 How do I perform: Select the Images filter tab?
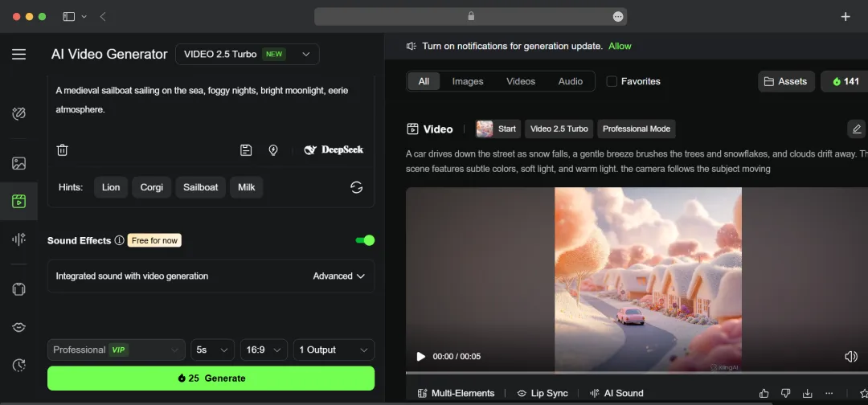(468, 81)
